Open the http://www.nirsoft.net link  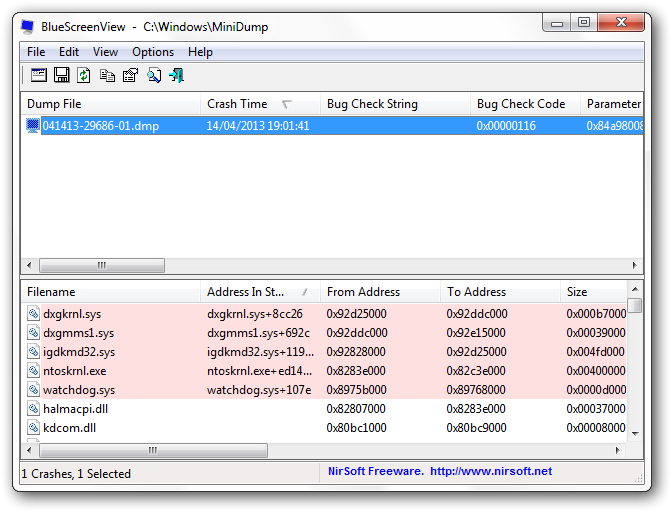[x=491, y=471]
